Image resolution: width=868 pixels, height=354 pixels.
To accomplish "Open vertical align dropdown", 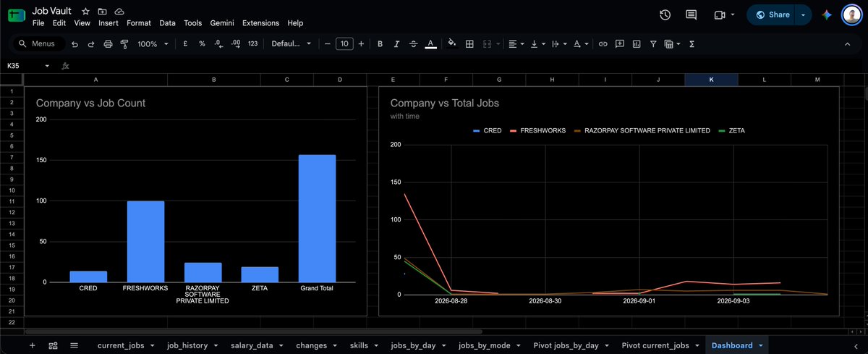I will click(x=537, y=44).
